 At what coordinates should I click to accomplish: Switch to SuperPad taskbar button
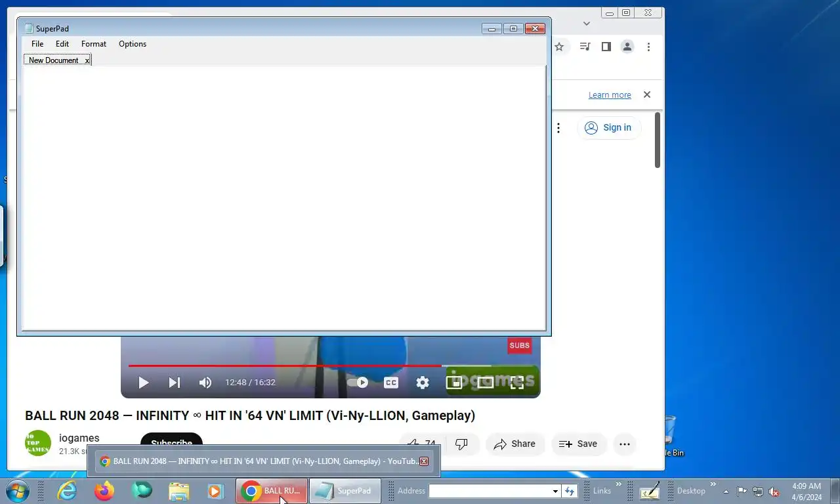[x=345, y=491]
